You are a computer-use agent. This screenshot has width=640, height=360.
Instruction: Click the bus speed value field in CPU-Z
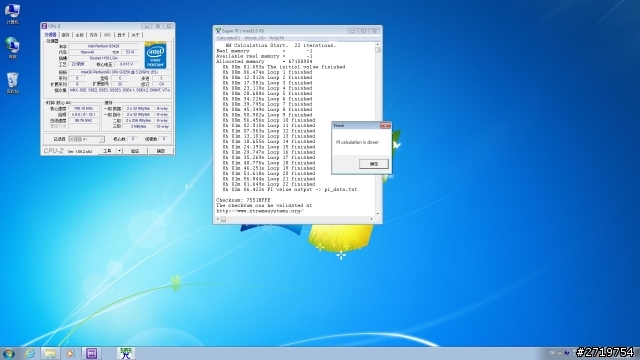(83, 120)
